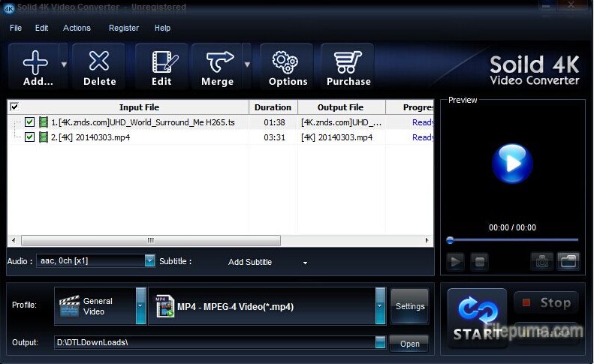Click the Add files toolbar button
Image resolution: width=594 pixels, height=364 pixels.
tap(35, 67)
